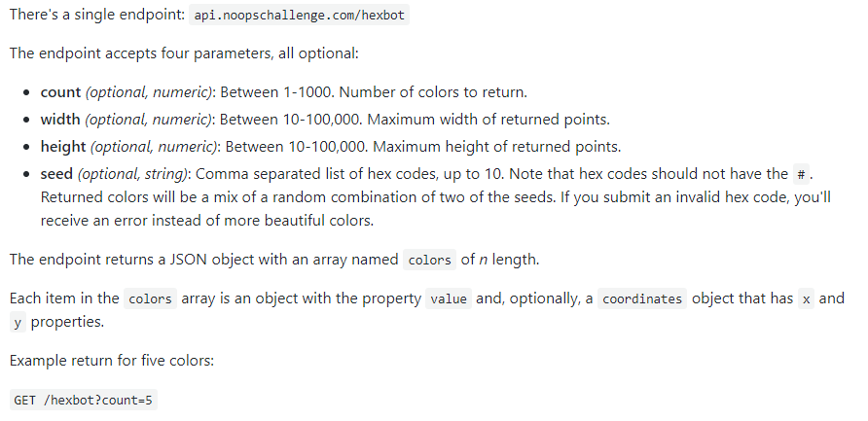868x421 pixels.
Task: Click the "Between 1-1000" range text
Action: pos(273,93)
